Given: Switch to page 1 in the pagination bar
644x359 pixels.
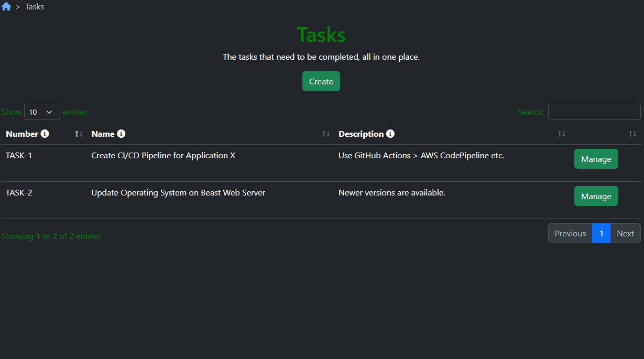Looking at the screenshot, I should [601, 233].
